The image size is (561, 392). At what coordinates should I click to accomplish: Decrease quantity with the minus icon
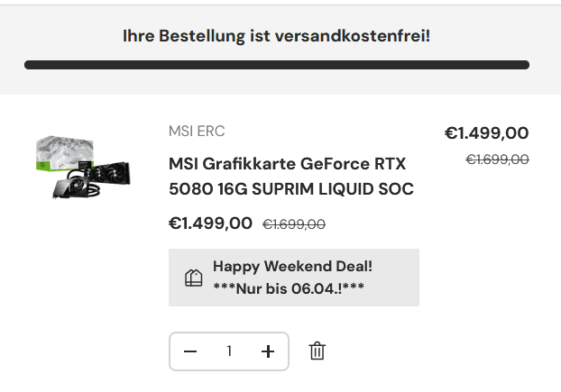pos(190,351)
